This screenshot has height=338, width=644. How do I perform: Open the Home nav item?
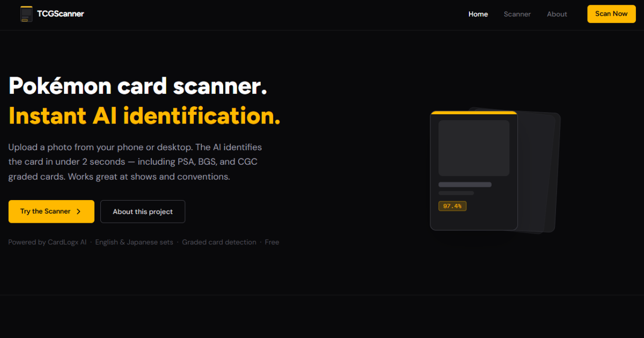[478, 14]
